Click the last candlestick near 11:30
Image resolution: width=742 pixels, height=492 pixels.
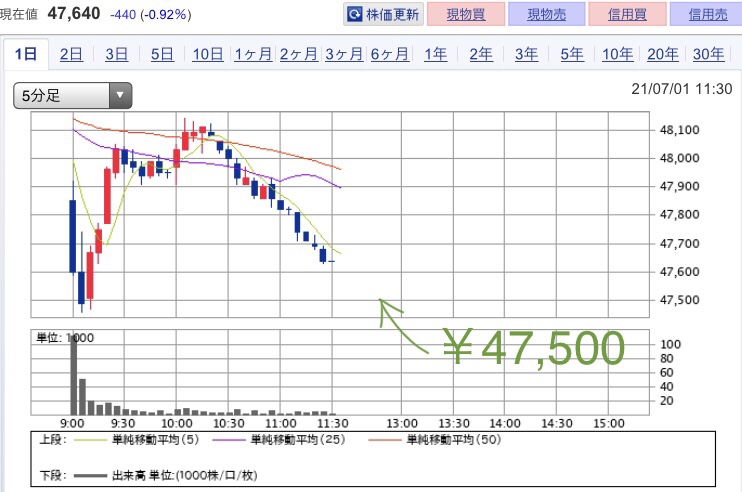click(x=332, y=261)
